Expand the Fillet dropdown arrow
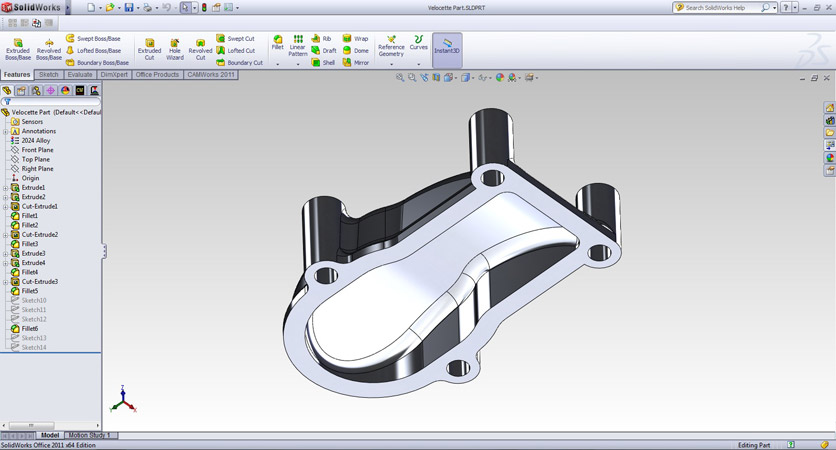836x450 pixels. (x=278, y=64)
